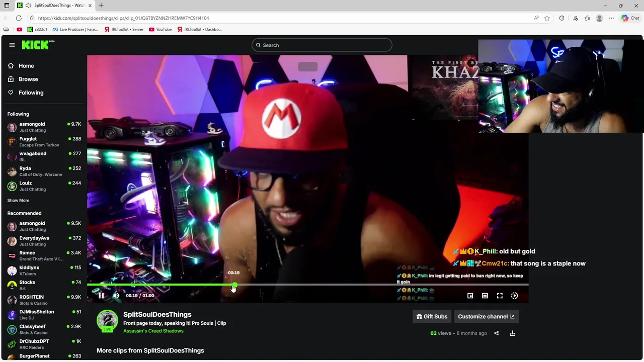Click the unlabeled YouTube icon bookmark

click(x=19, y=29)
